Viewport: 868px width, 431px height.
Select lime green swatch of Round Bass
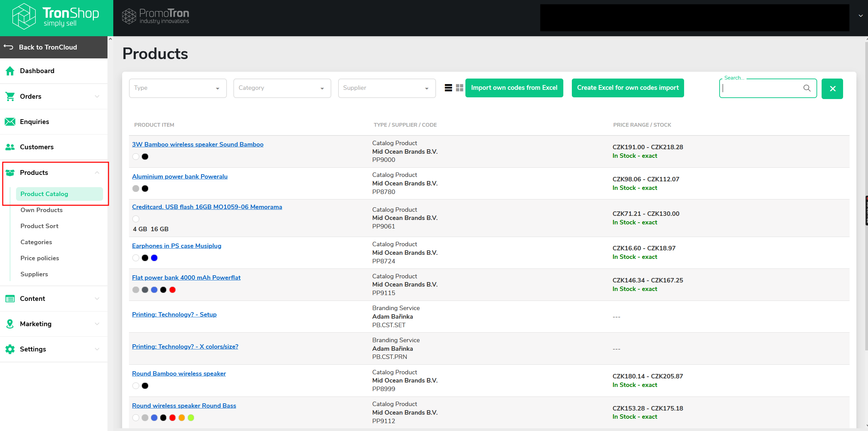(x=191, y=418)
